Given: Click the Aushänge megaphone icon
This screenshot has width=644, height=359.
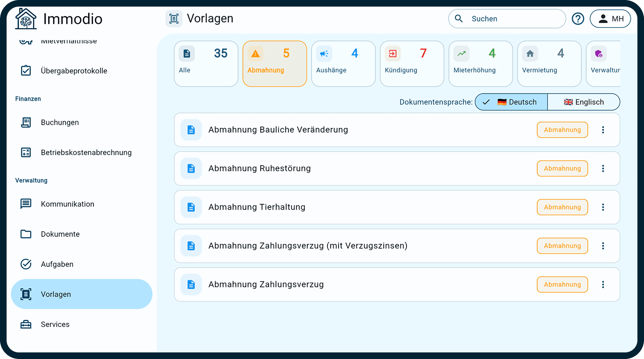Looking at the screenshot, I should click(x=324, y=54).
